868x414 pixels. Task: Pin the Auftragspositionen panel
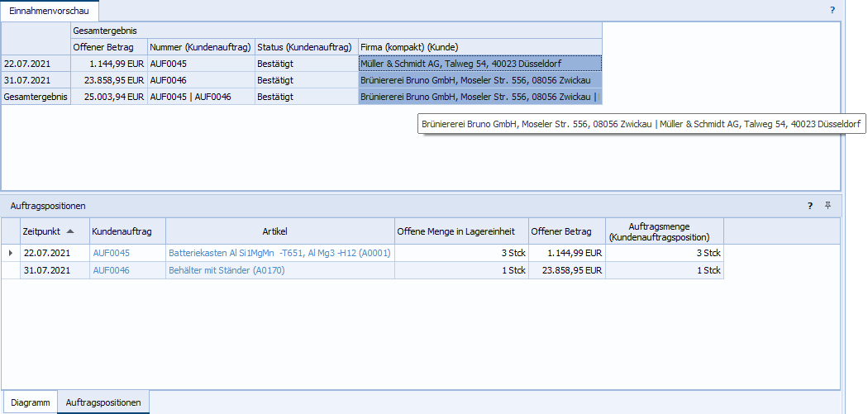827,206
